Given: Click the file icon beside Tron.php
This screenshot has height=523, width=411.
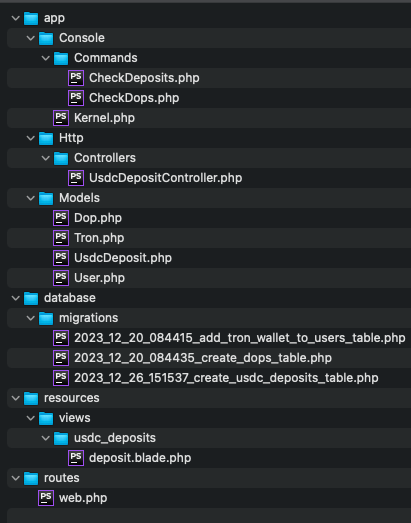Looking at the screenshot, I should point(61,238).
